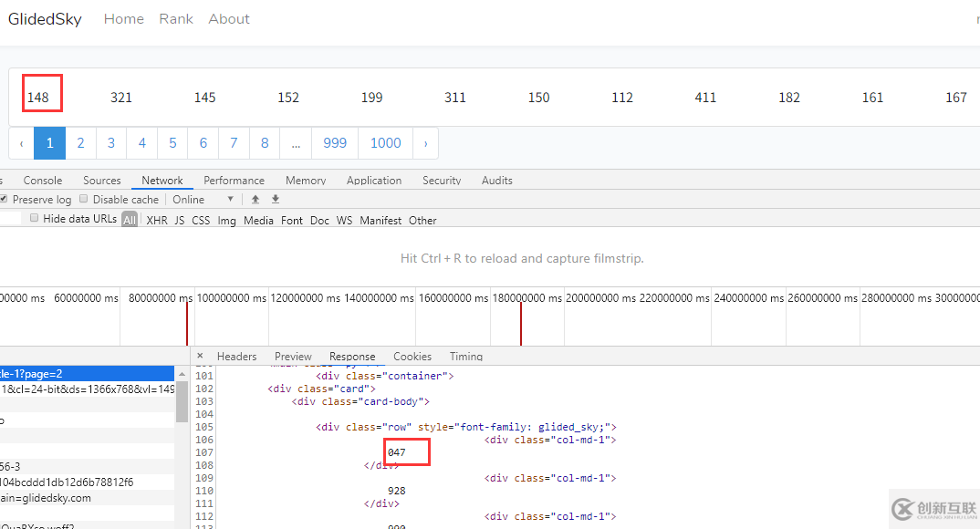Open the Application tab

374,180
